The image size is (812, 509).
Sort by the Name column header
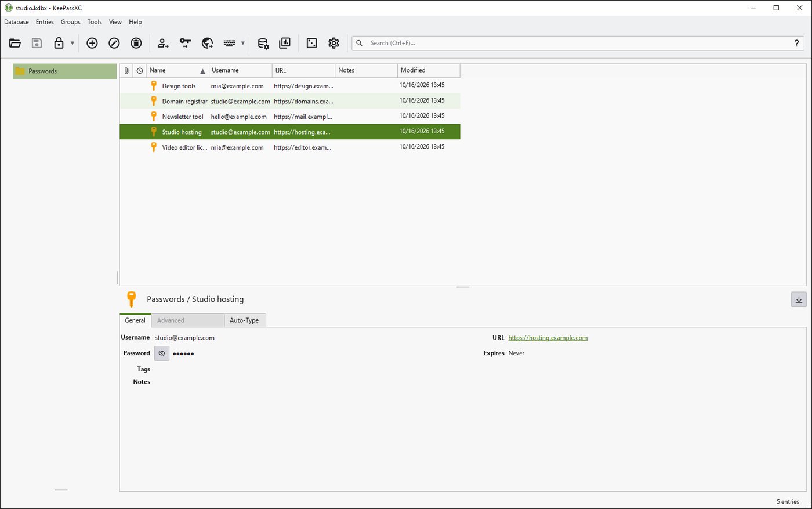pyautogui.click(x=177, y=70)
